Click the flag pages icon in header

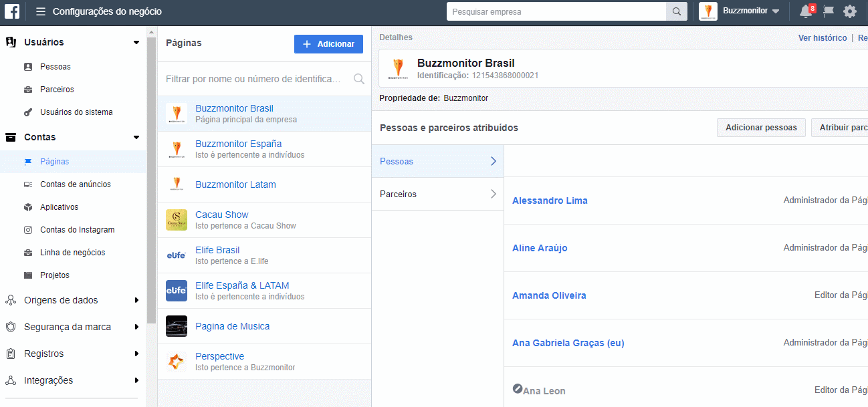coord(828,11)
